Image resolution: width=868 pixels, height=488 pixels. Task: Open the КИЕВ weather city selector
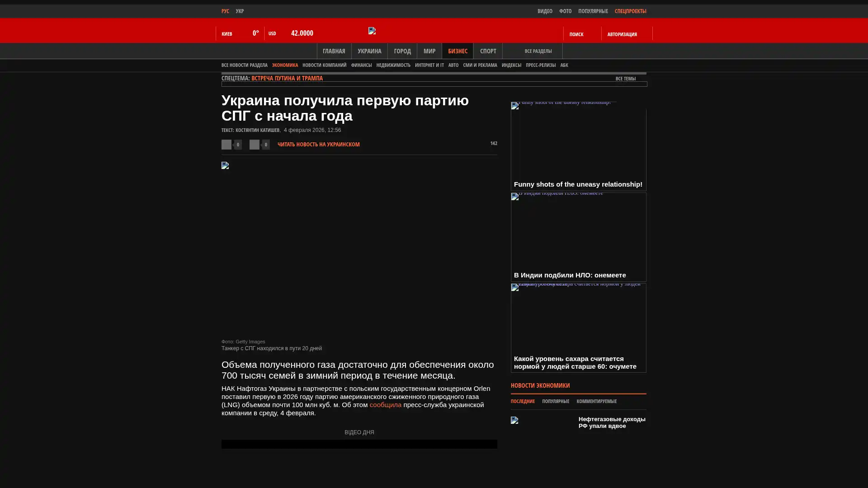coord(227,34)
